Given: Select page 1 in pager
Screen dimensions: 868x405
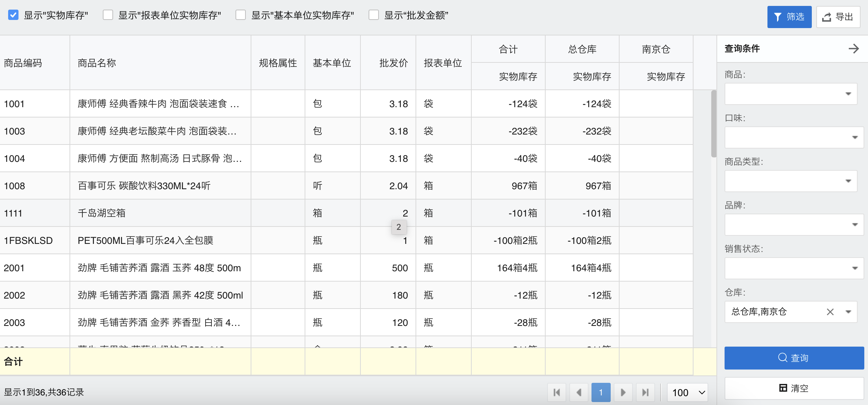Looking at the screenshot, I should [x=601, y=392].
